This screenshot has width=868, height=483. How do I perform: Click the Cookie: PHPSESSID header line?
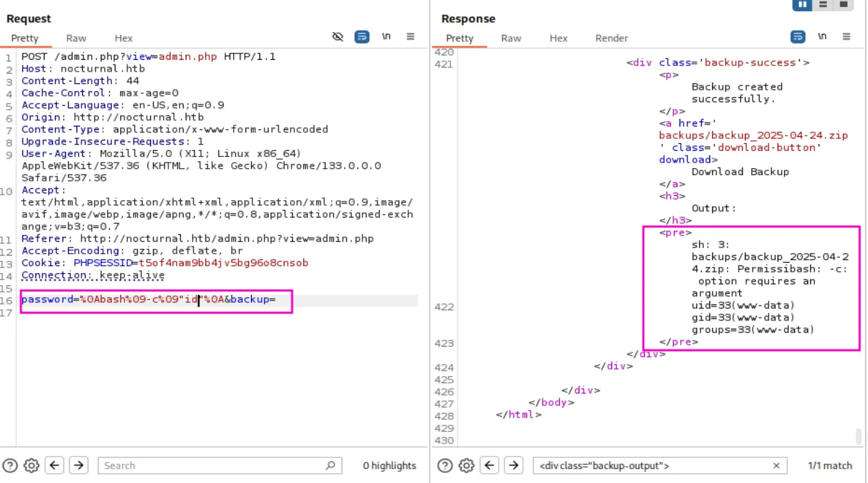coord(165,263)
